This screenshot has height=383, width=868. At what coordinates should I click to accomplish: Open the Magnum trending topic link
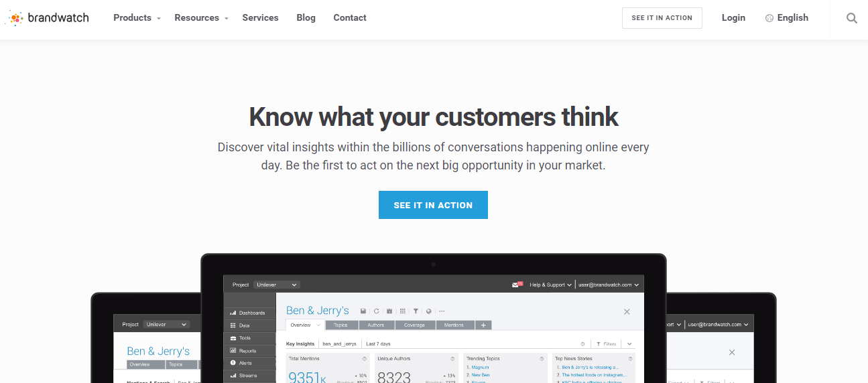pyautogui.click(x=480, y=367)
